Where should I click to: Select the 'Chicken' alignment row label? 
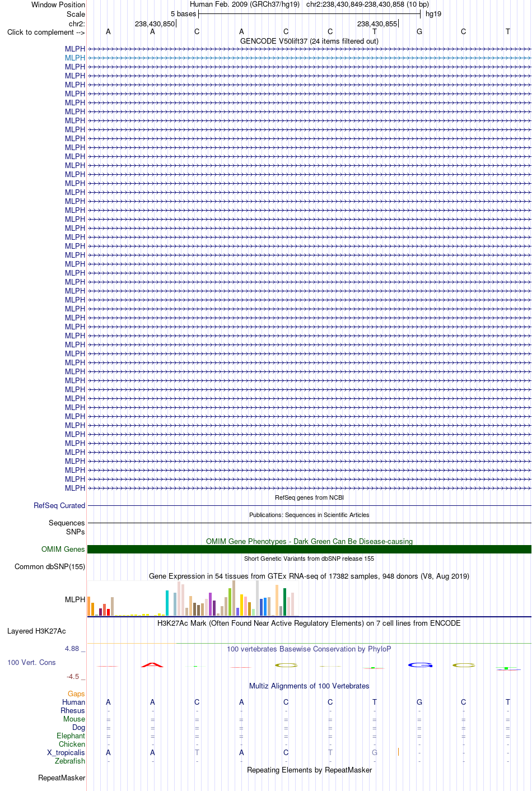72,744
